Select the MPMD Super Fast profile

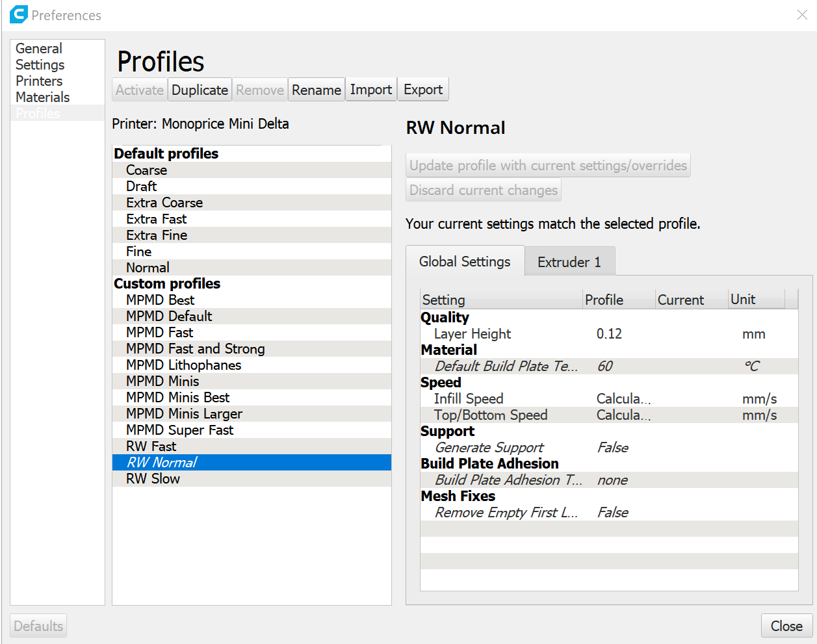point(252,430)
